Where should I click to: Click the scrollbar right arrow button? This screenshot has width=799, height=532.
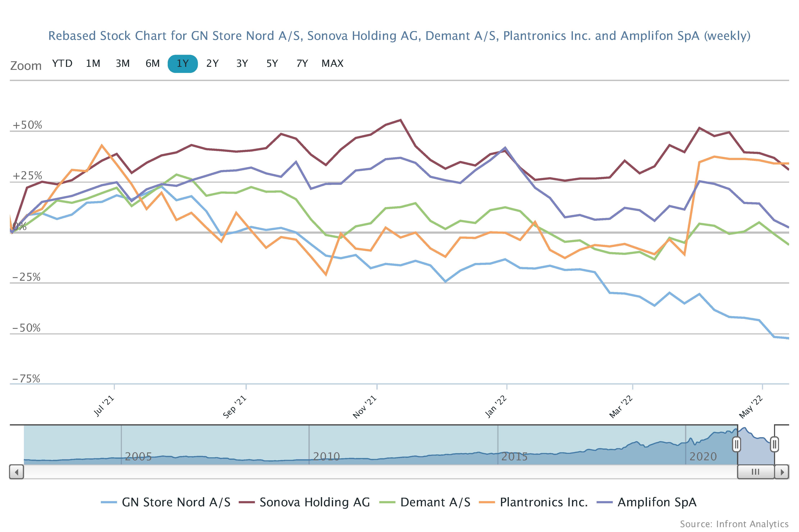[x=782, y=472]
